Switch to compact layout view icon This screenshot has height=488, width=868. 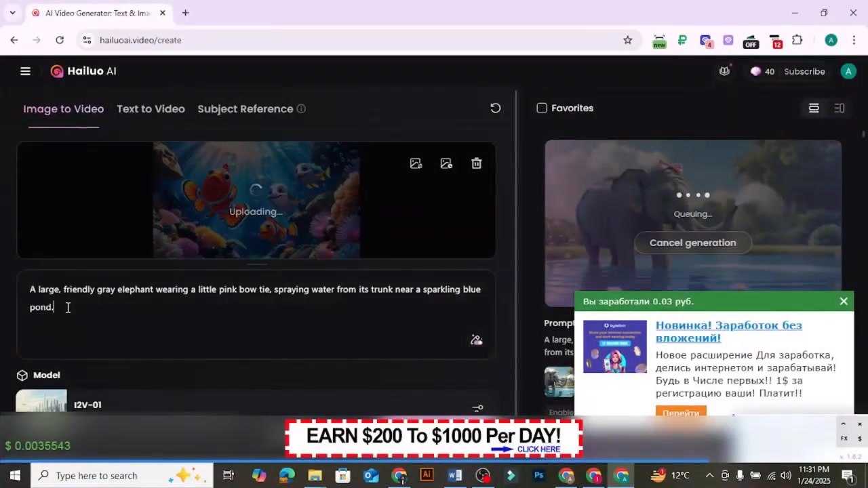pyautogui.click(x=840, y=108)
